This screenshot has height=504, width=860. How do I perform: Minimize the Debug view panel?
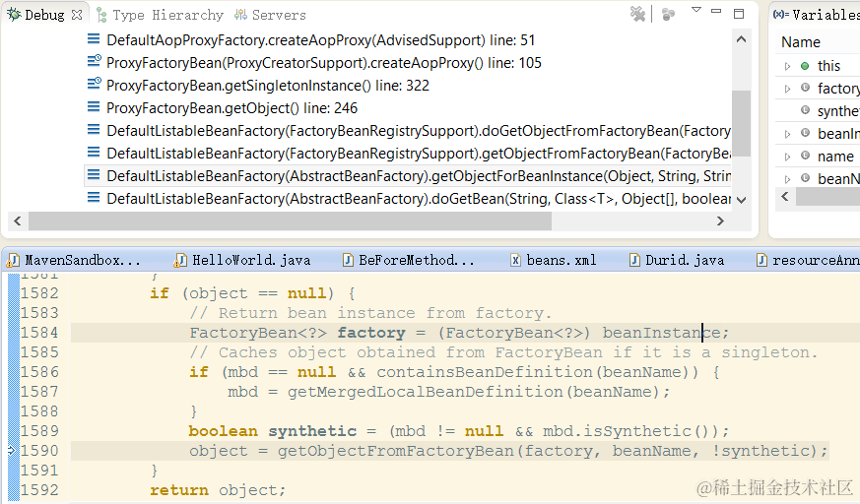716,11
